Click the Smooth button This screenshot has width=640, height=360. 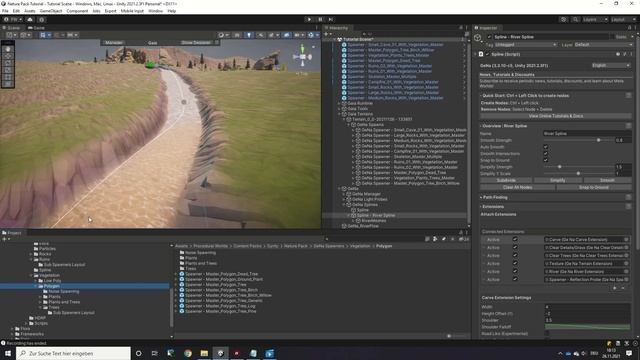pos(607,180)
